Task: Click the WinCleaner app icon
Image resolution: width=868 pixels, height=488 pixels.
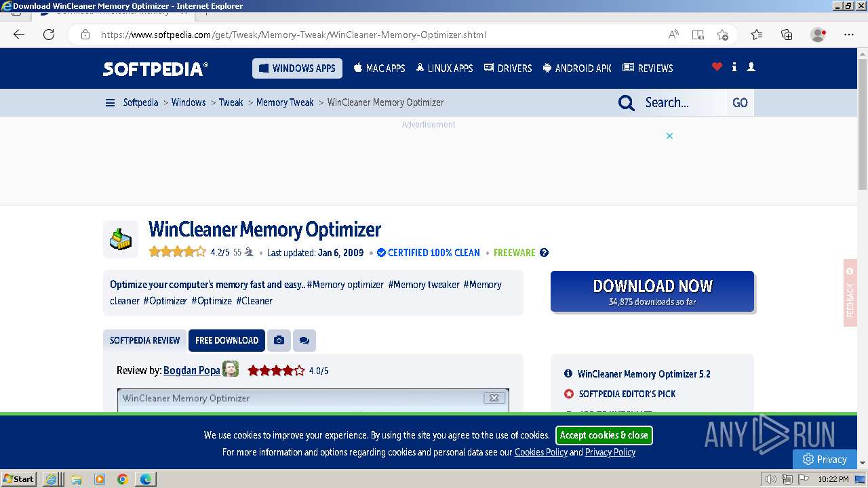Action: pyautogui.click(x=121, y=239)
